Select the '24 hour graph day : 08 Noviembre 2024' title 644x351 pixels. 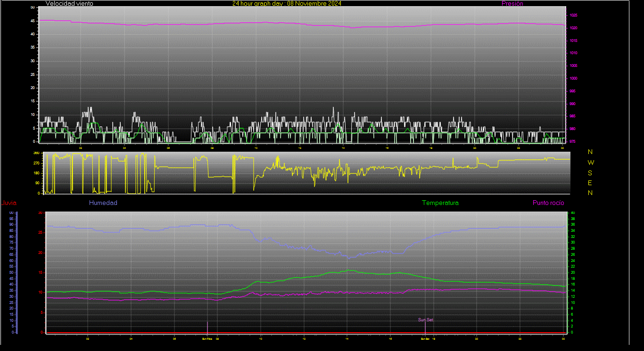tap(287, 3)
